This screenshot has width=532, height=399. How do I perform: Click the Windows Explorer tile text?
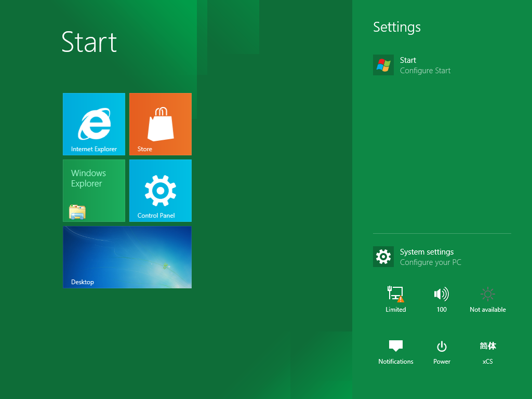click(x=88, y=178)
